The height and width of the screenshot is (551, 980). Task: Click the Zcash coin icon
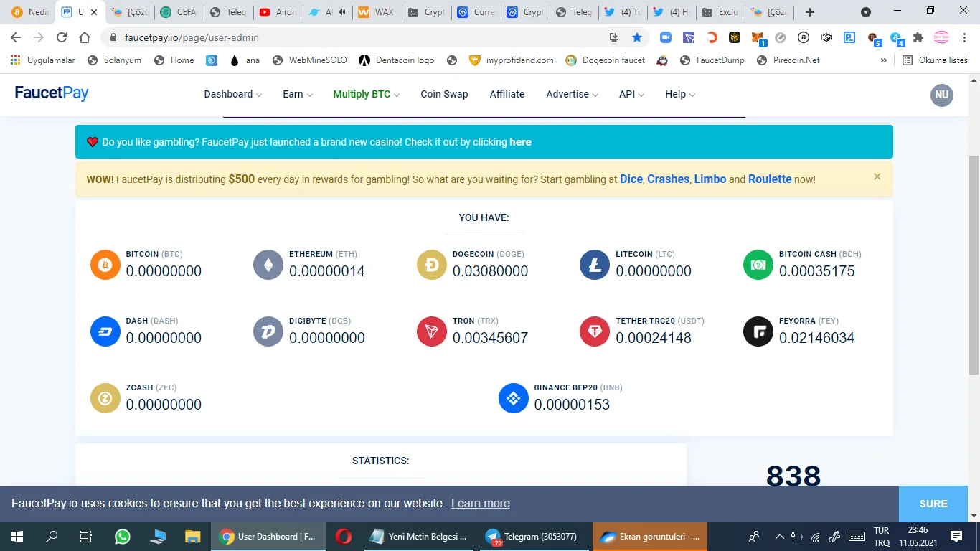point(105,398)
